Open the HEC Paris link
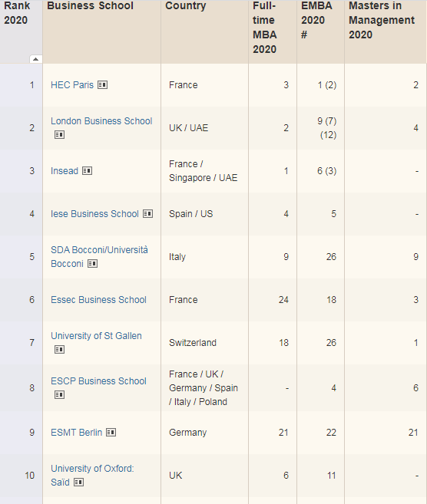The height and width of the screenshot is (504, 427). 72,85
